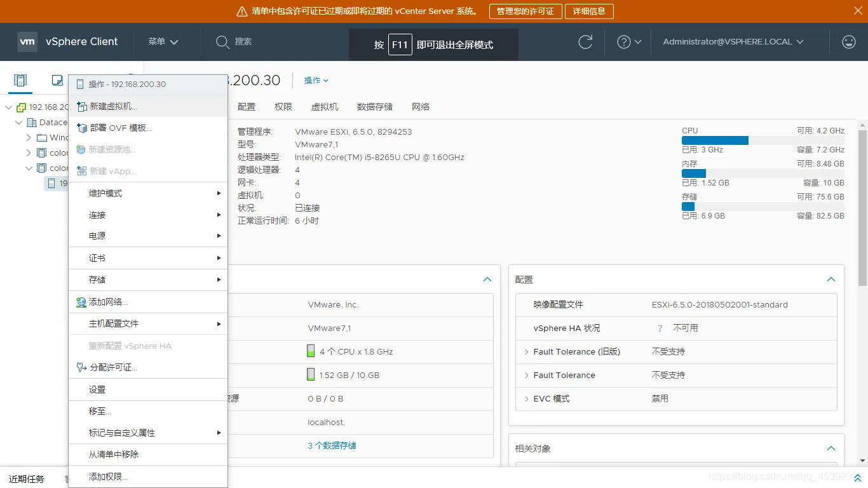Viewport: 868px width, 488px height.
Task: Choose 从清单中移除 menu item
Action: click(x=148, y=454)
